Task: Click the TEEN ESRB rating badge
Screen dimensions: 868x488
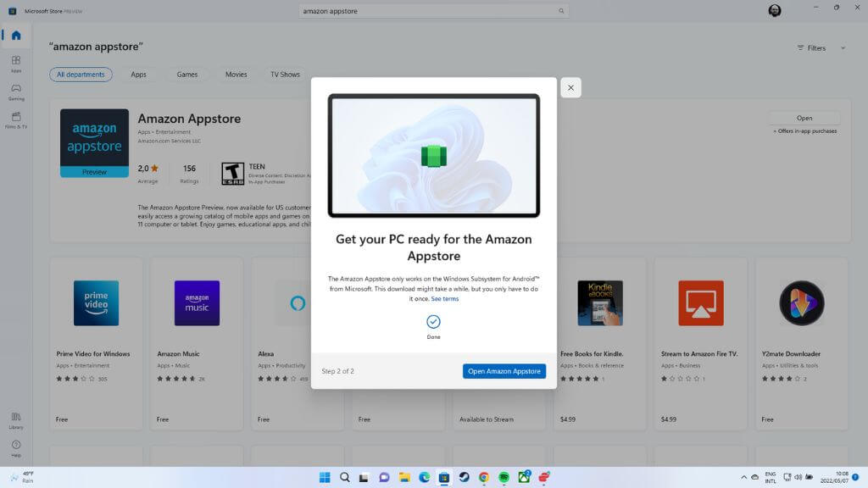Action: (232, 173)
